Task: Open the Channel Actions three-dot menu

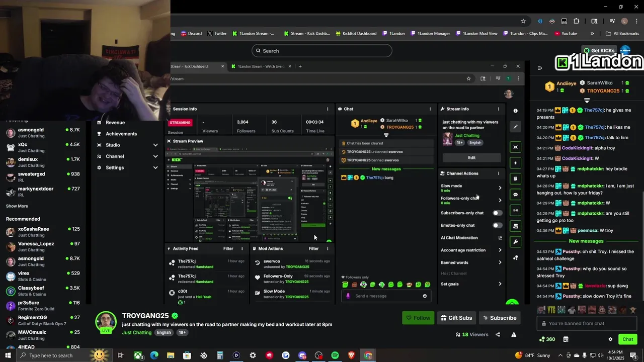Action: (x=499, y=173)
